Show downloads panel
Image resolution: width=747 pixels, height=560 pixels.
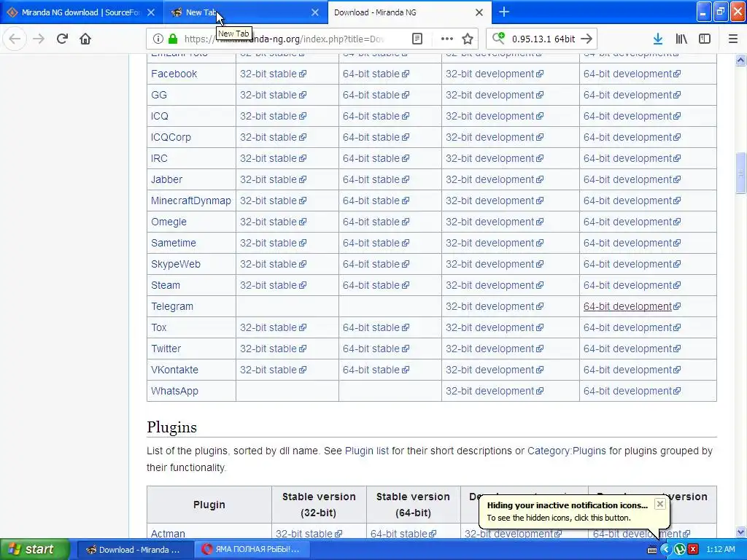pos(658,39)
